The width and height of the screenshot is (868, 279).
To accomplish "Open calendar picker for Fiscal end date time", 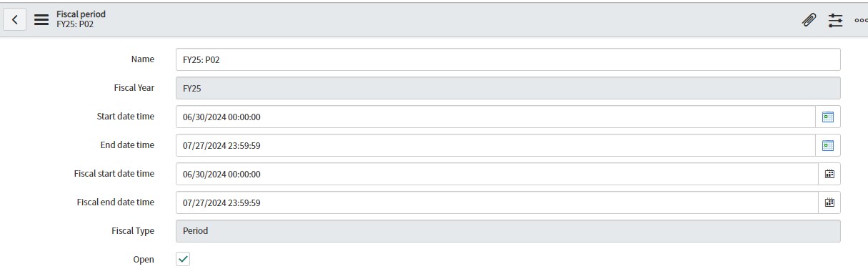I will click(829, 202).
